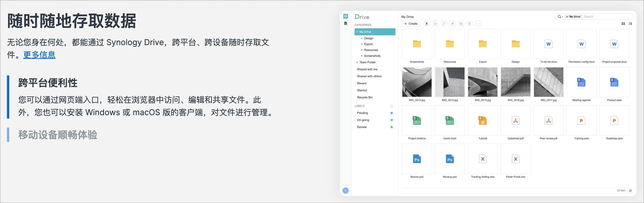644x203 pixels.
Task: Click the upload icon in Drive toolbar
Action: coord(427,24)
